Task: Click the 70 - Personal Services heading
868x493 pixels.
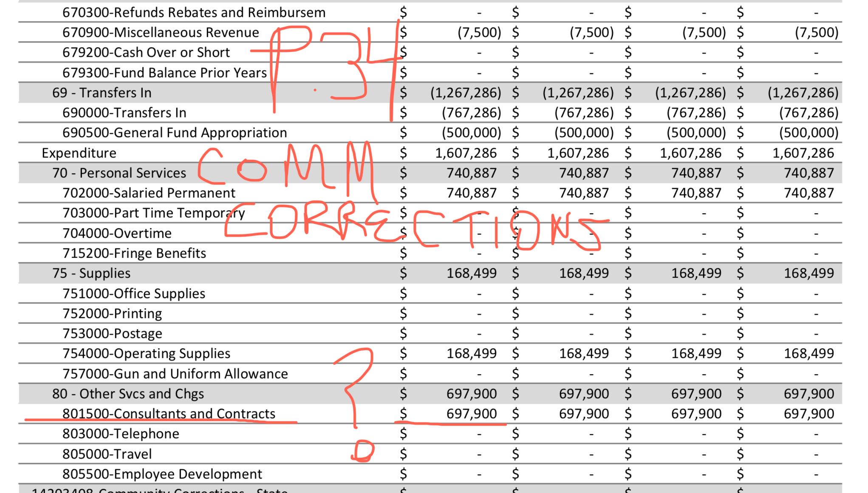Action: [x=119, y=173]
